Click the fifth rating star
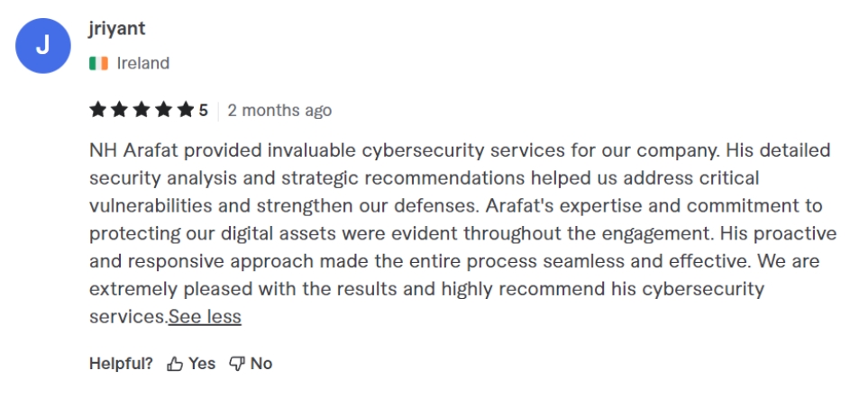The width and height of the screenshot is (868, 398). (x=185, y=111)
